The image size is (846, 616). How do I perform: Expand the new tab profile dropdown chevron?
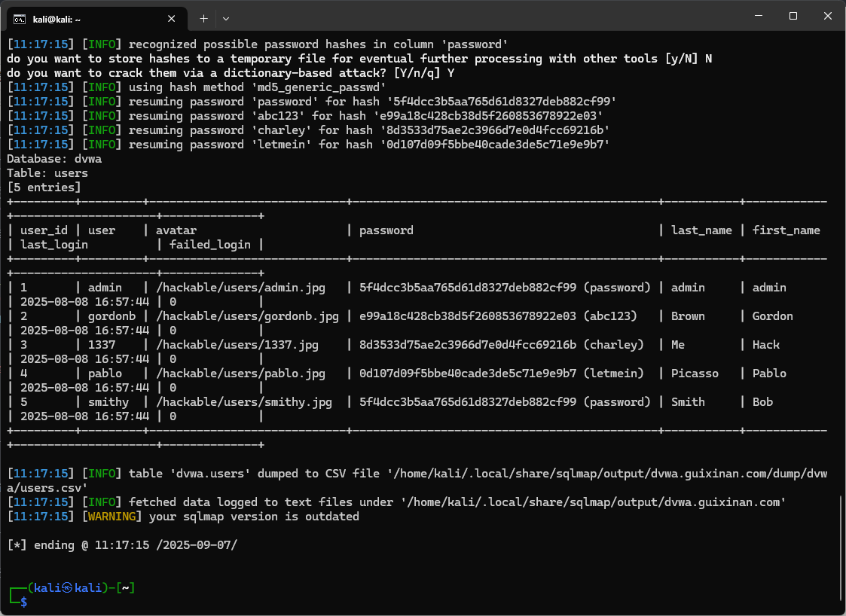click(x=226, y=17)
